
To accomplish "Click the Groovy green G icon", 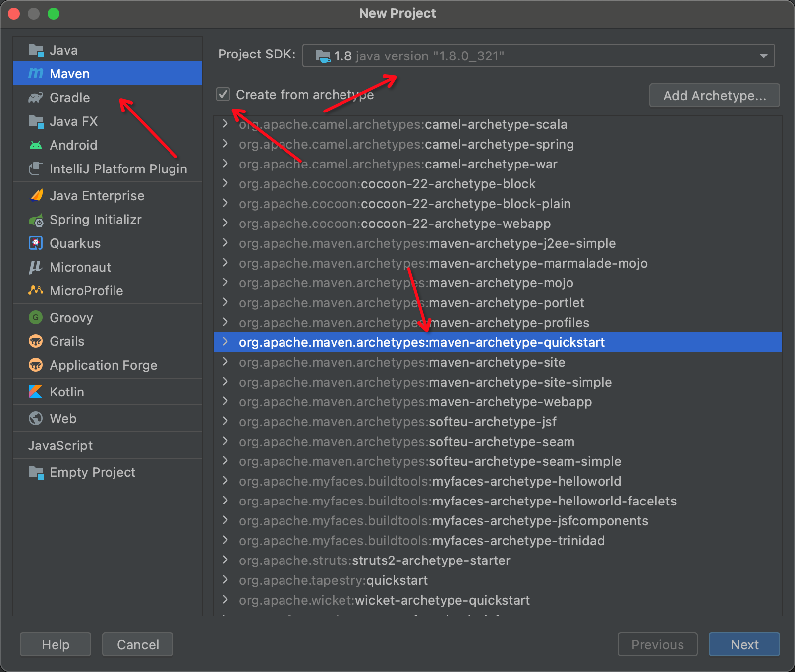I will [x=36, y=318].
